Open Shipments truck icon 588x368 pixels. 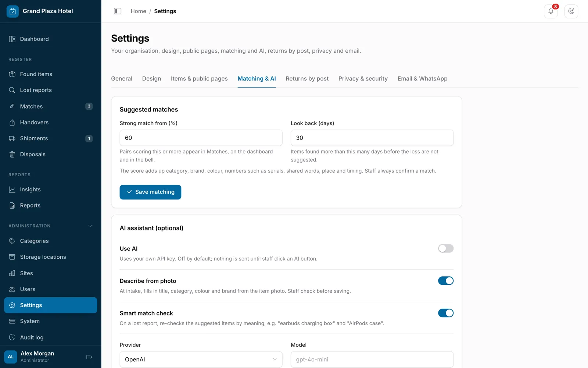tap(12, 138)
